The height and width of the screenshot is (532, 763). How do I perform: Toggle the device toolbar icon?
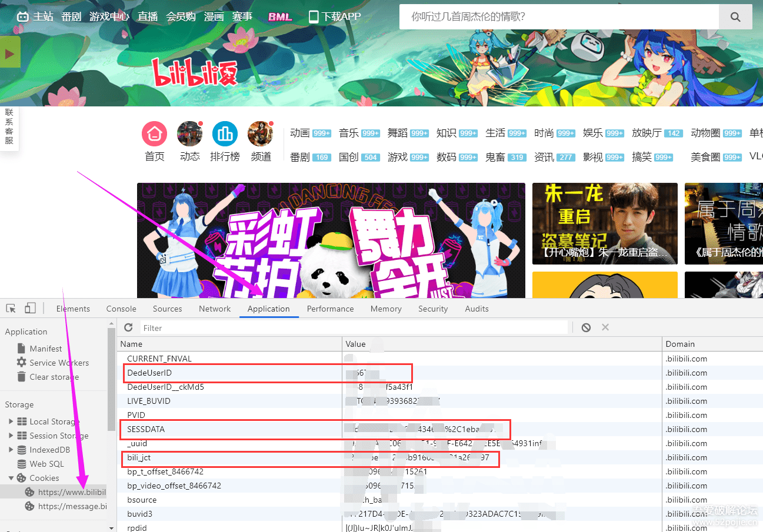(30, 309)
